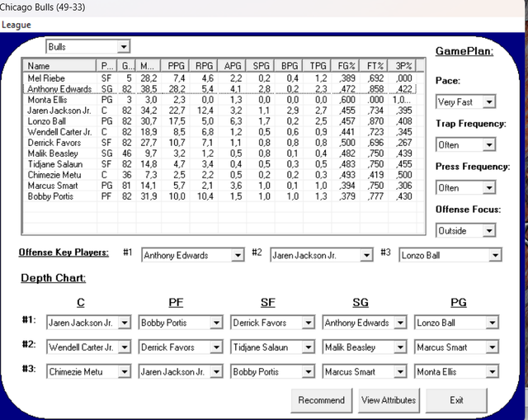The height and width of the screenshot is (420, 528).
Task: Click the Recommend button
Action: point(322,400)
